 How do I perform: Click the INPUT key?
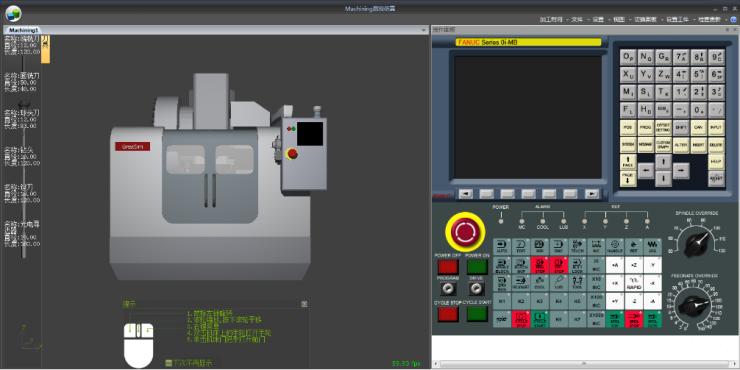pos(716,127)
